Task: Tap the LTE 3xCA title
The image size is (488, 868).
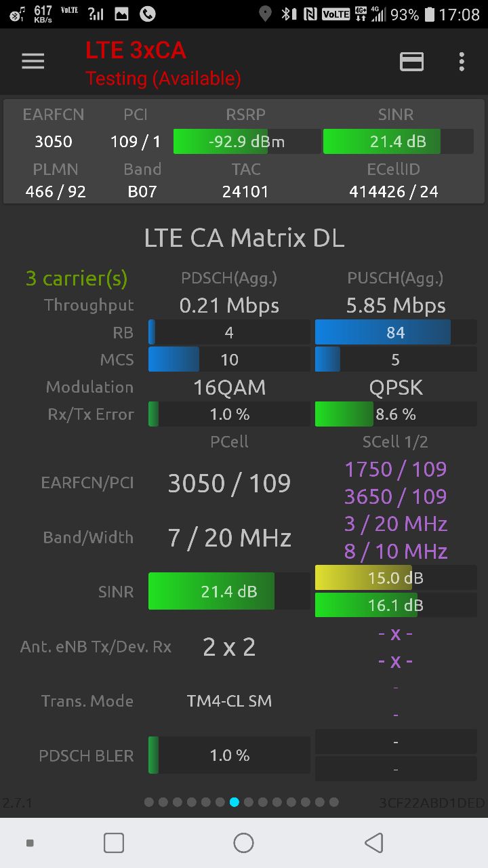Action: tap(136, 50)
